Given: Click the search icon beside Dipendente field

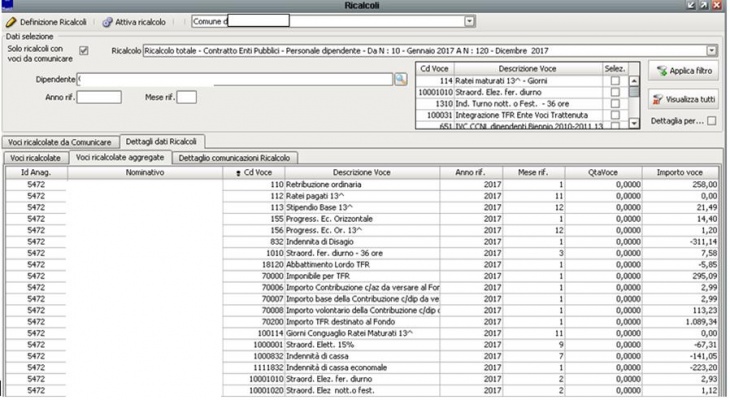Looking at the screenshot, I should pyautogui.click(x=399, y=77).
